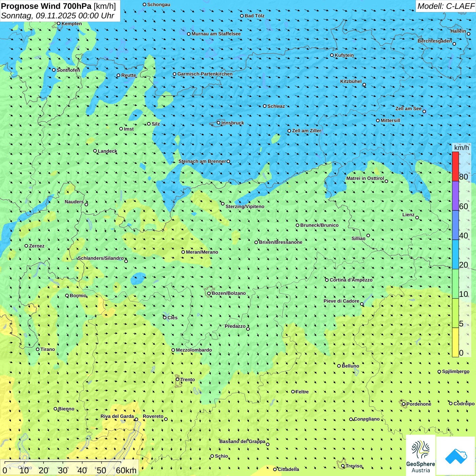Select the purple 60–80 legend segment

pos(455,196)
